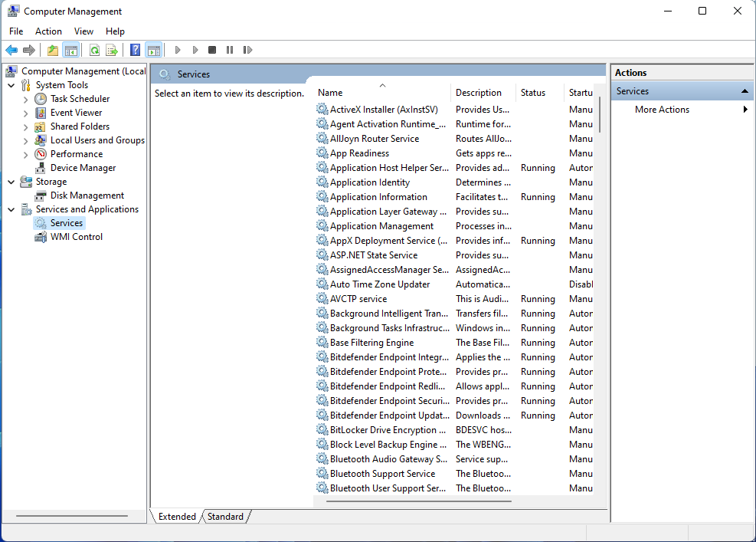Image resolution: width=756 pixels, height=542 pixels.
Task: Collapse the Storage tree node
Action: click(x=11, y=182)
